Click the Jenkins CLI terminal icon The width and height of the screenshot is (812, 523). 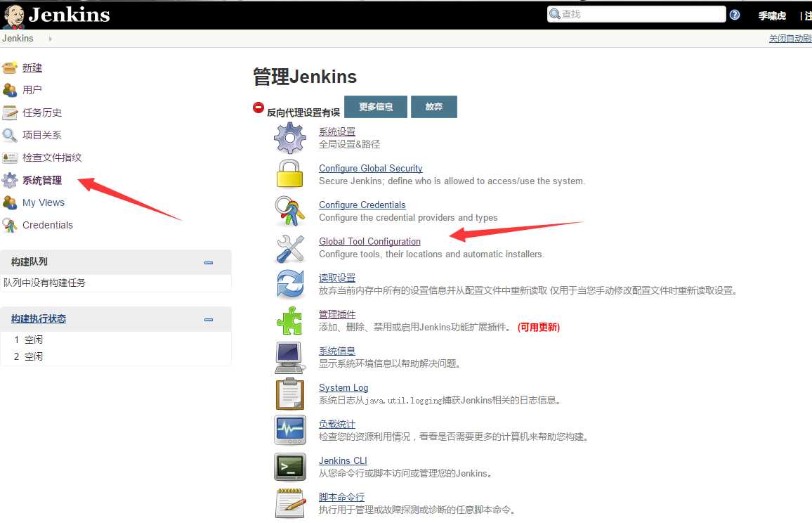[x=290, y=467]
